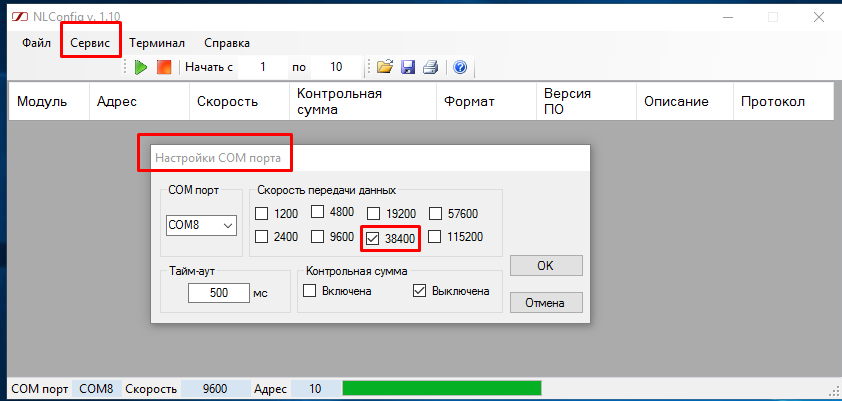Open the Сервис menu
The width and height of the screenshot is (842, 401).
click(90, 43)
